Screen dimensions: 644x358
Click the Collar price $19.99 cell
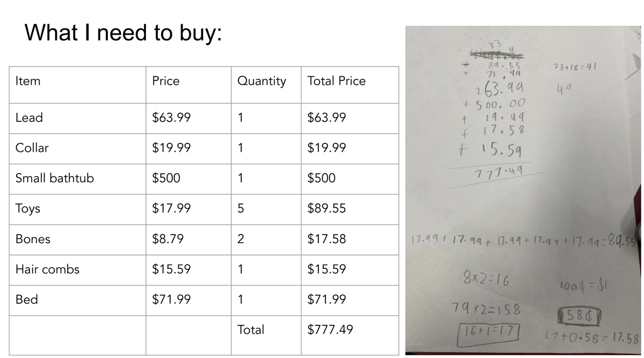coord(188,149)
